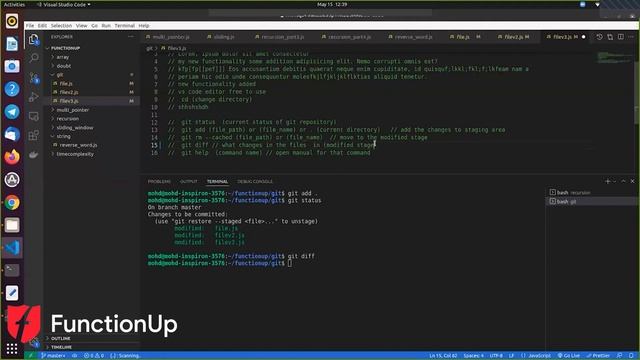640x360 pixels.
Task: Open the terminal launch profile dropdown
Action: pyautogui.click(x=615, y=181)
